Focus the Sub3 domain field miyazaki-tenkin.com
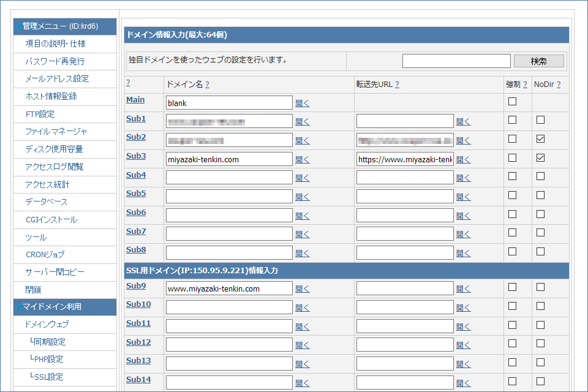This screenshot has width=588, height=392. (x=229, y=159)
